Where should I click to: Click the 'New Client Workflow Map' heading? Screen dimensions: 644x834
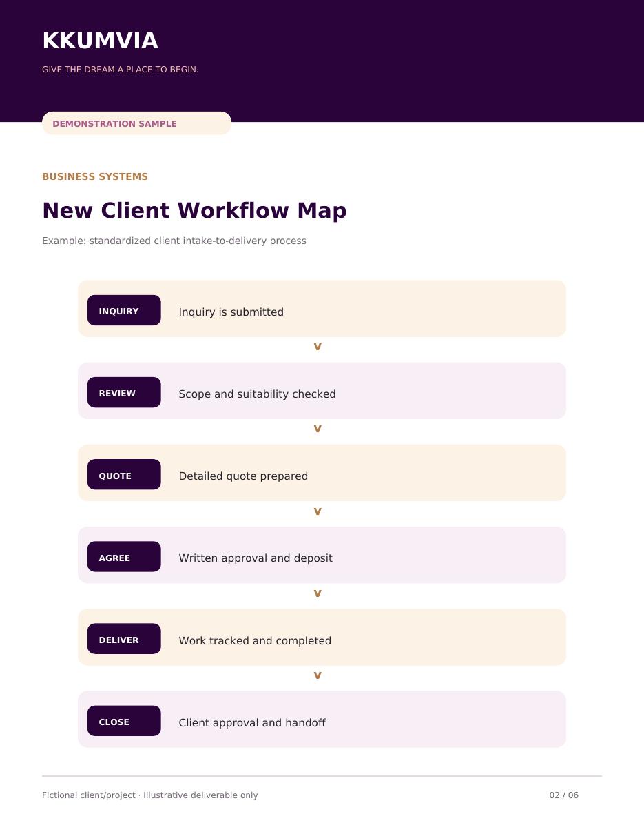(x=194, y=210)
